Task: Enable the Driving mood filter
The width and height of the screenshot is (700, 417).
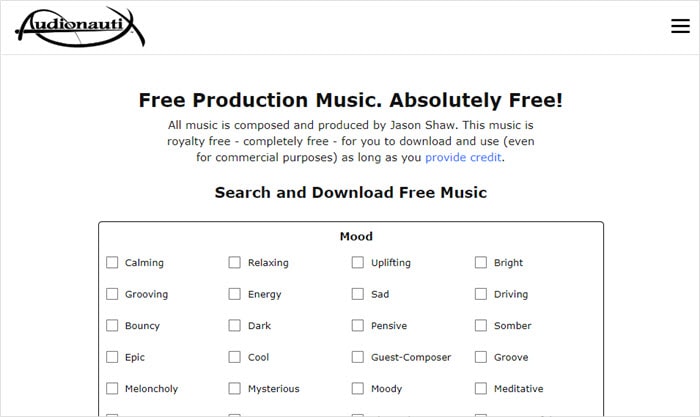Action: pyautogui.click(x=481, y=294)
